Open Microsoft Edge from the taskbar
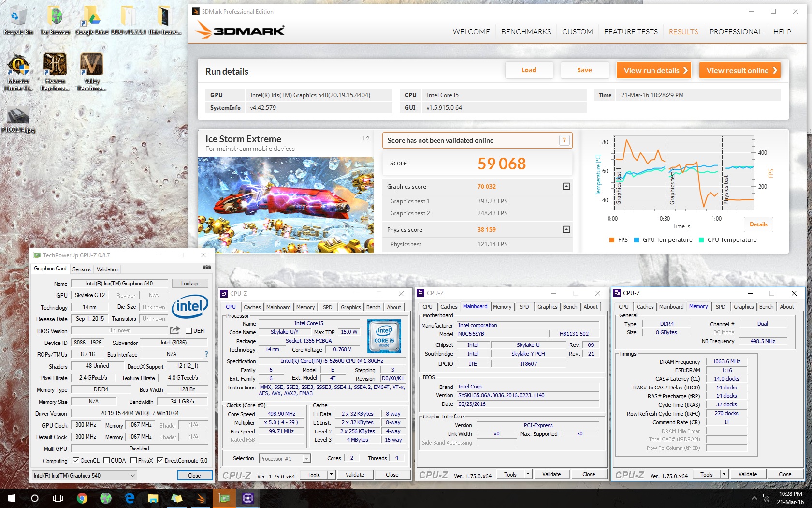The height and width of the screenshot is (508, 812). tap(130, 498)
